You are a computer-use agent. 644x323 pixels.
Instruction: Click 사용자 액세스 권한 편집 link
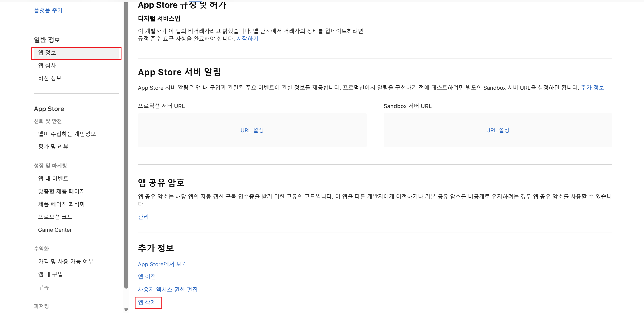pyautogui.click(x=168, y=290)
